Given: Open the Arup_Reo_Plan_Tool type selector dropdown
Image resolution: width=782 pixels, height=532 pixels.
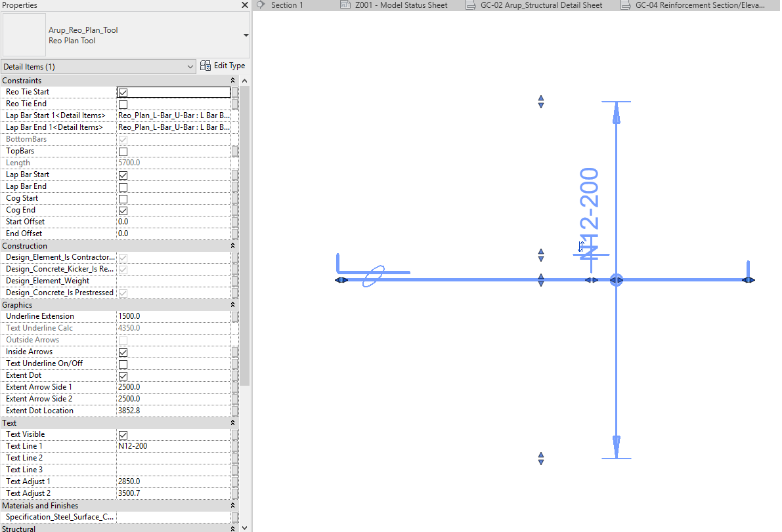Looking at the screenshot, I should 246,35.
